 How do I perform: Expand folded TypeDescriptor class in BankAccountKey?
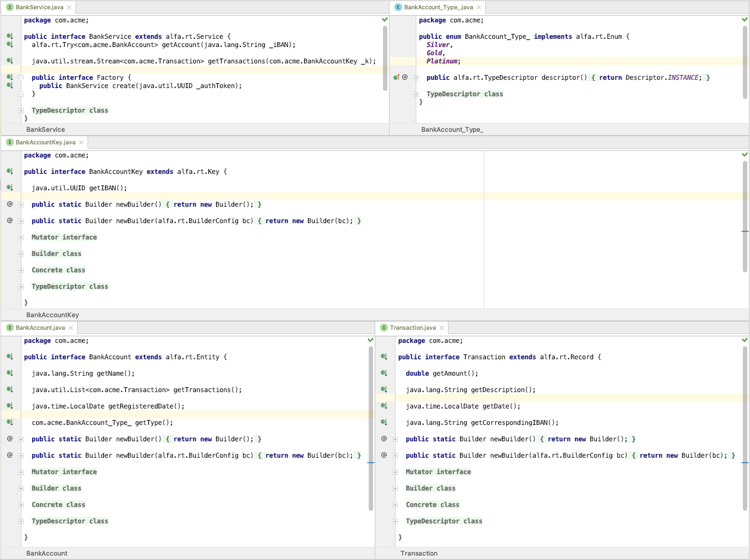[21, 287]
